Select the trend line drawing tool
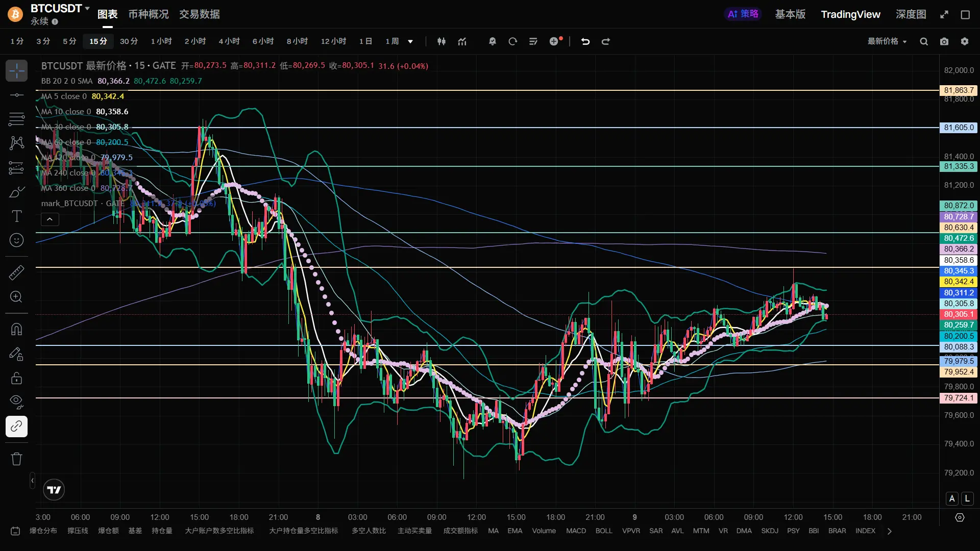The width and height of the screenshot is (980, 551). tap(16, 95)
